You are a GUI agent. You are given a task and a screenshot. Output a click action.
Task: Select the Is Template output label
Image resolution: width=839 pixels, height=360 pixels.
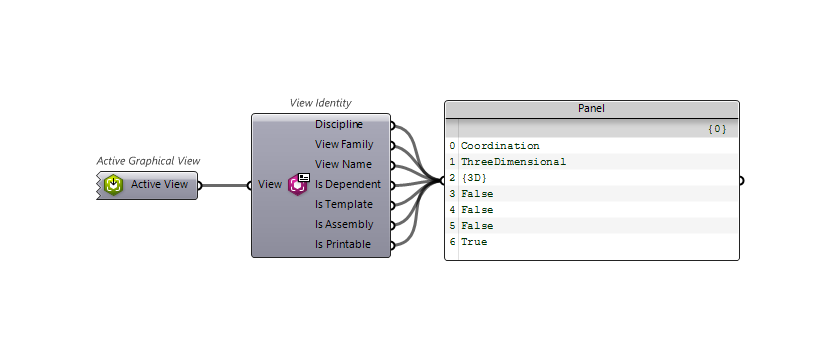(x=344, y=204)
